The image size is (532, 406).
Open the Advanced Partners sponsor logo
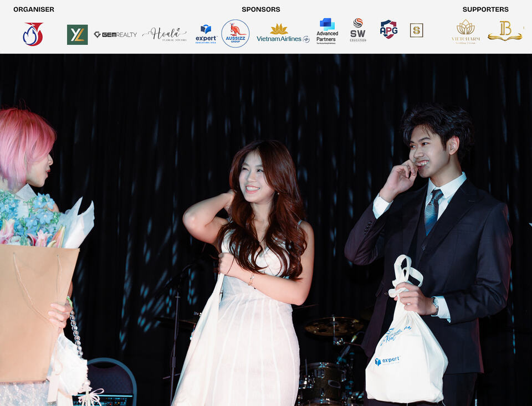(x=327, y=31)
